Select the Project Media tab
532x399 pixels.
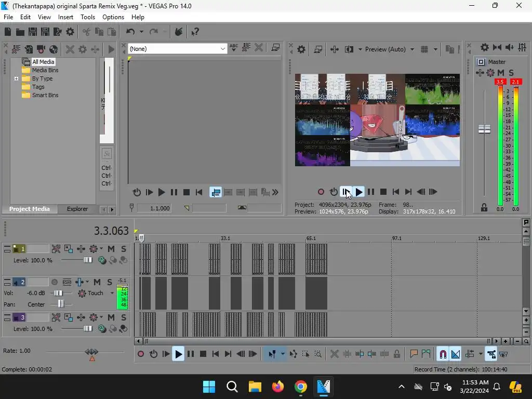point(29,209)
